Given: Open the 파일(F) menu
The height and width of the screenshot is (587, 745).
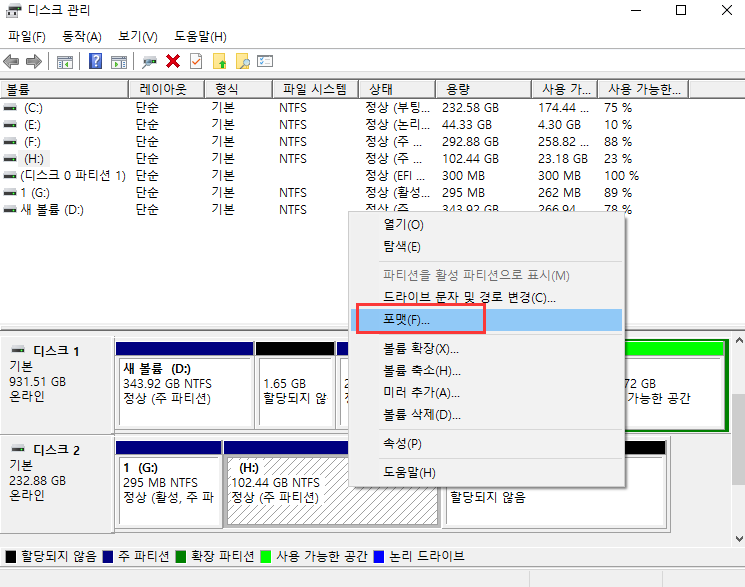Looking at the screenshot, I should coord(27,37).
